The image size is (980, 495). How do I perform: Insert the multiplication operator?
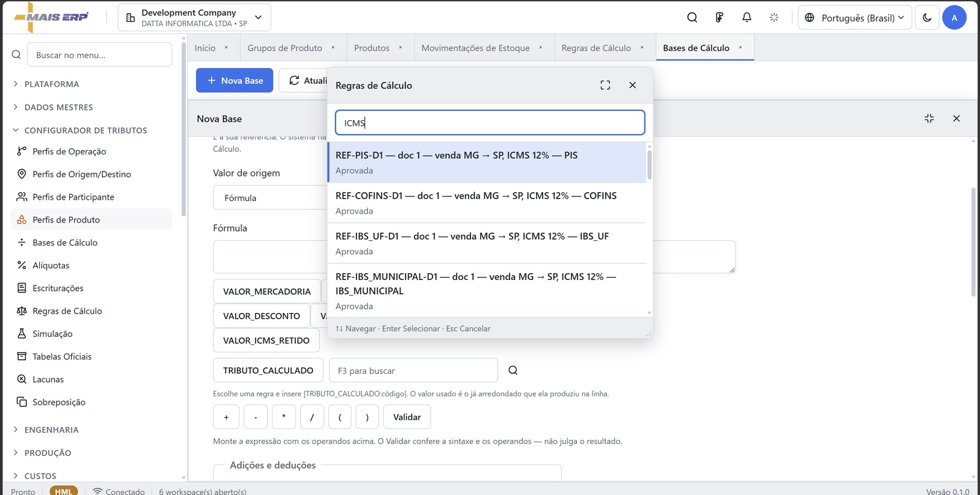(284, 417)
